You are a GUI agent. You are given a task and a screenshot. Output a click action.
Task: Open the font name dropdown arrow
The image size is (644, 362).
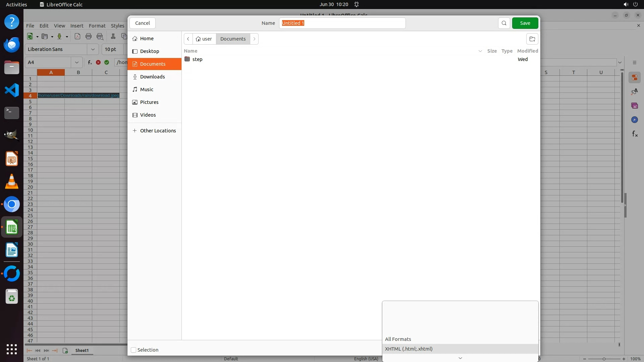coord(93,49)
